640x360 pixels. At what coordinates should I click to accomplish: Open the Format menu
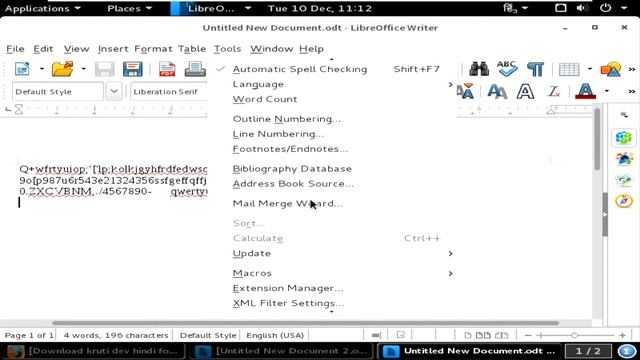click(x=153, y=49)
